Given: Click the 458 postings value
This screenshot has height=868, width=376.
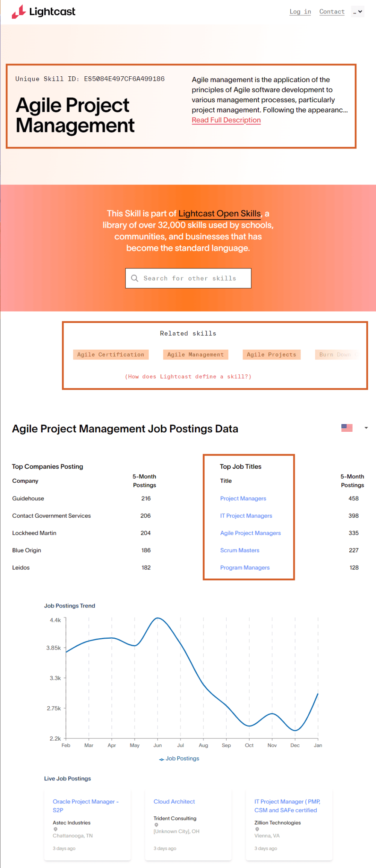Looking at the screenshot, I should [x=353, y=498].
